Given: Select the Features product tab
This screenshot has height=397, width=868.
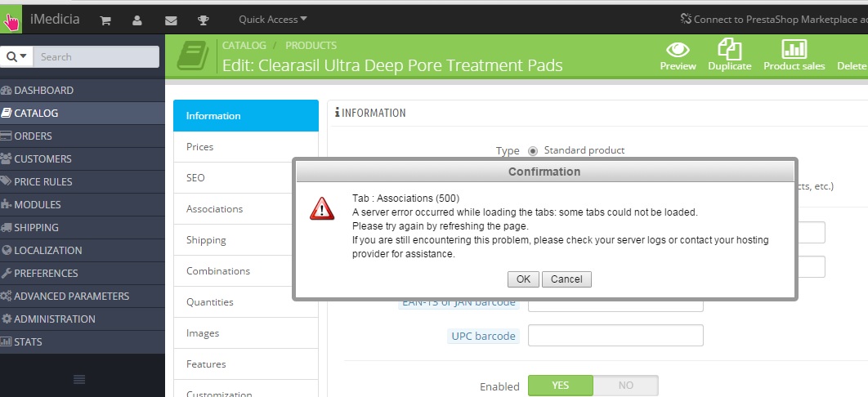Looking at the screenshot, I should point(246,364).
